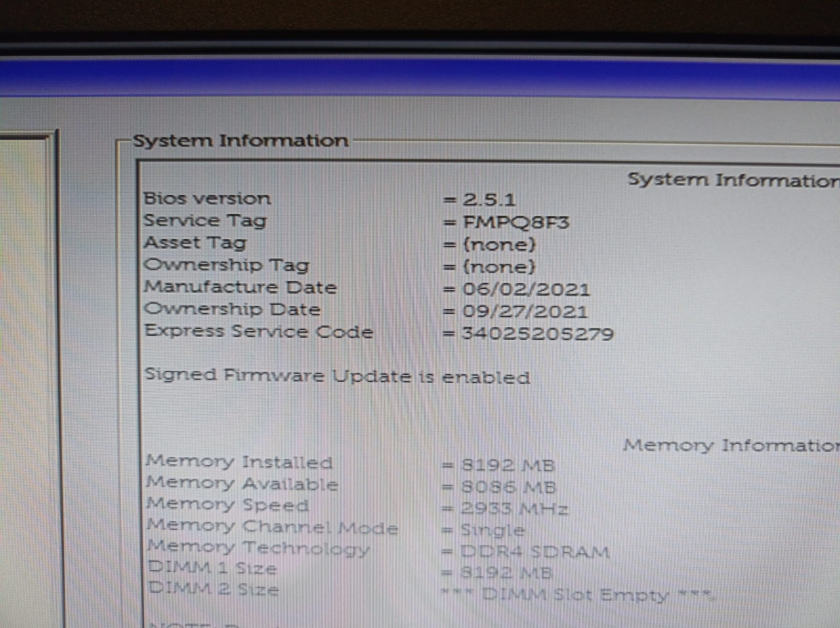Click the System Information group box title
This screenshot has height=628, width=840.
click(x=240, y=141)
